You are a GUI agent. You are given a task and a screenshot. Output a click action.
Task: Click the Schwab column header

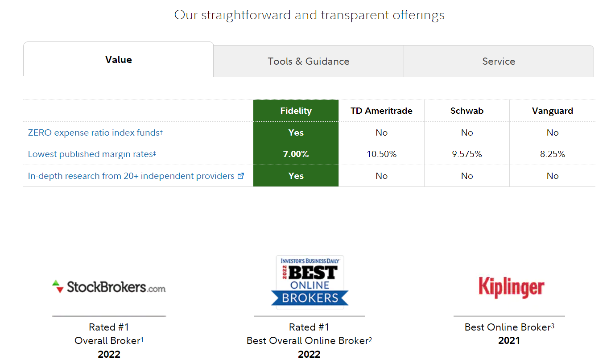click(467, 111)
